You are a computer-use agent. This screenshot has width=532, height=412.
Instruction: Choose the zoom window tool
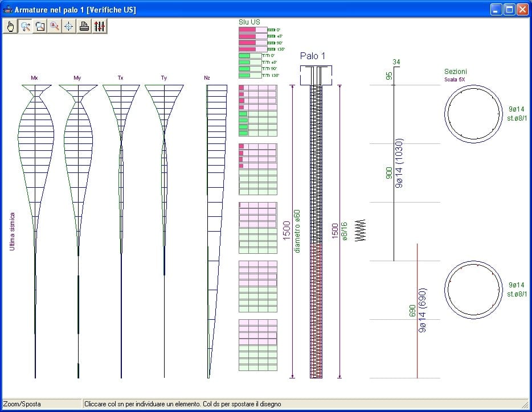40,26
